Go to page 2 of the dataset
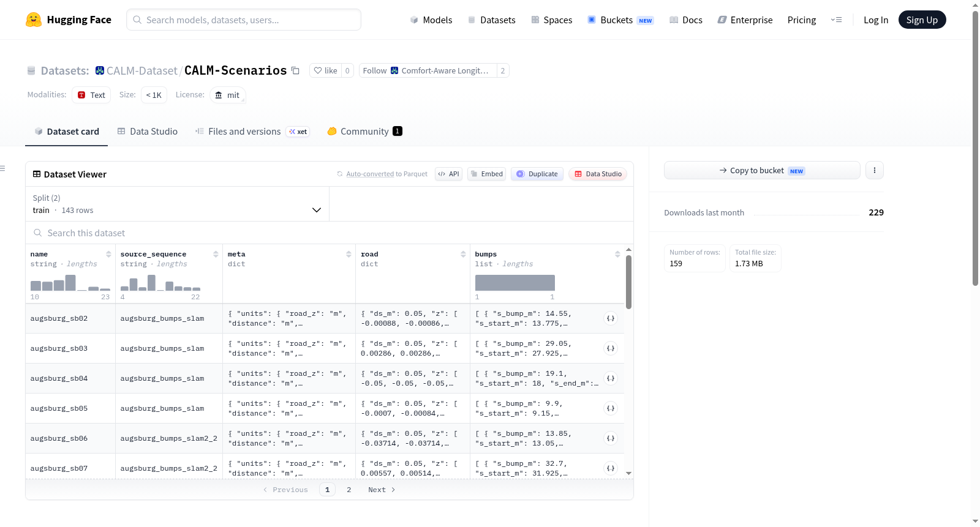The width and height of the screenshot is (980, 527). [x=349, y=490]
